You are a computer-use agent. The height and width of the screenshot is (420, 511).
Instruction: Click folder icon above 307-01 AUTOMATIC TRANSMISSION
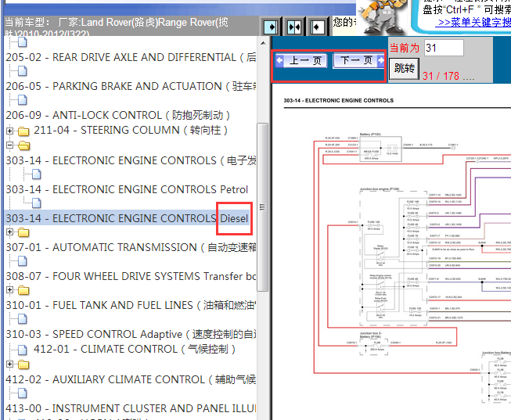click(x=23, y=232)
